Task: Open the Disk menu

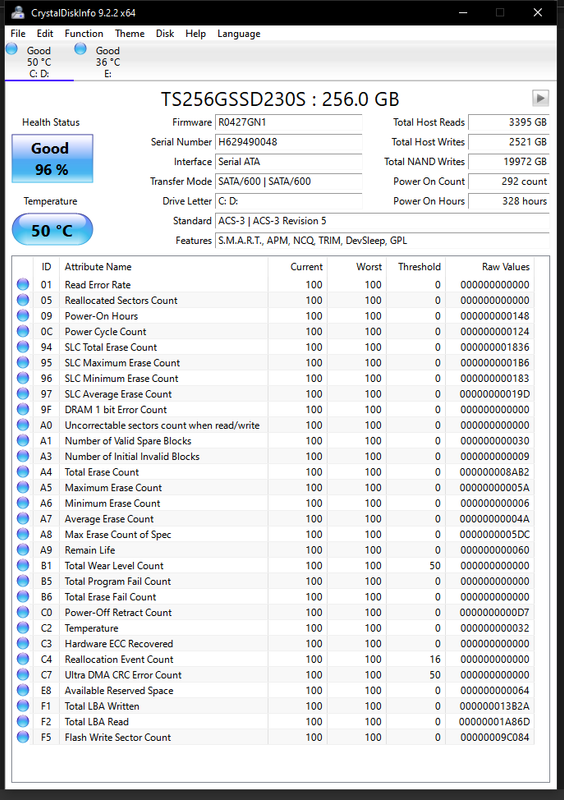Action: coord(165,34)
